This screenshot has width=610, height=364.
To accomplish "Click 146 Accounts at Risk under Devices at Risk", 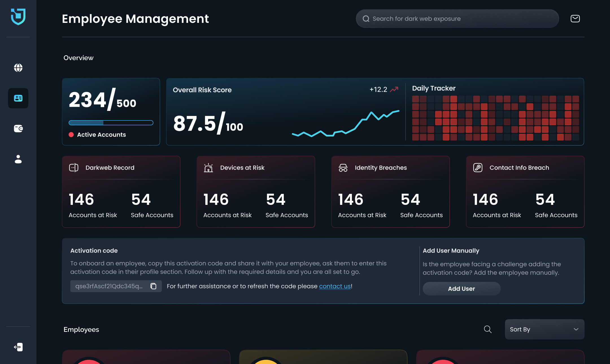I will coord(227,205).
